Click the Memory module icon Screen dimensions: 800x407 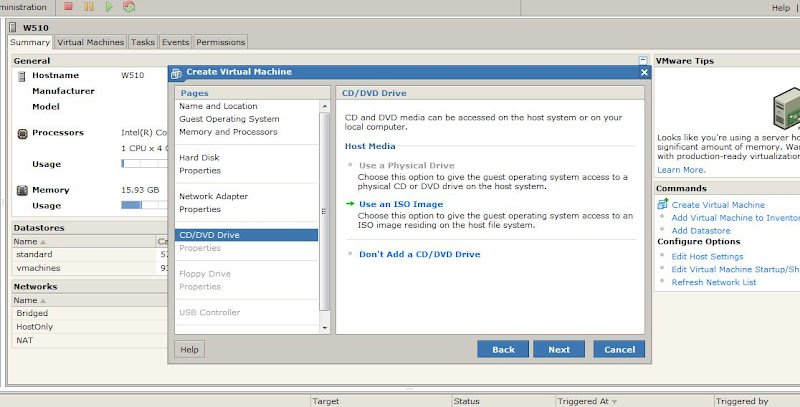[x=22, y=190]
